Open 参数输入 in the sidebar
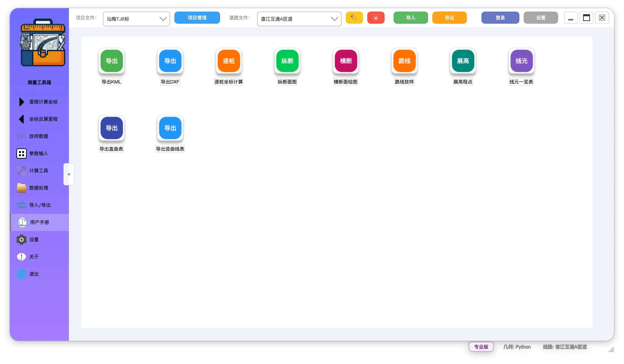This screenshot has height=364, width=624. click(x=39, y=153)
